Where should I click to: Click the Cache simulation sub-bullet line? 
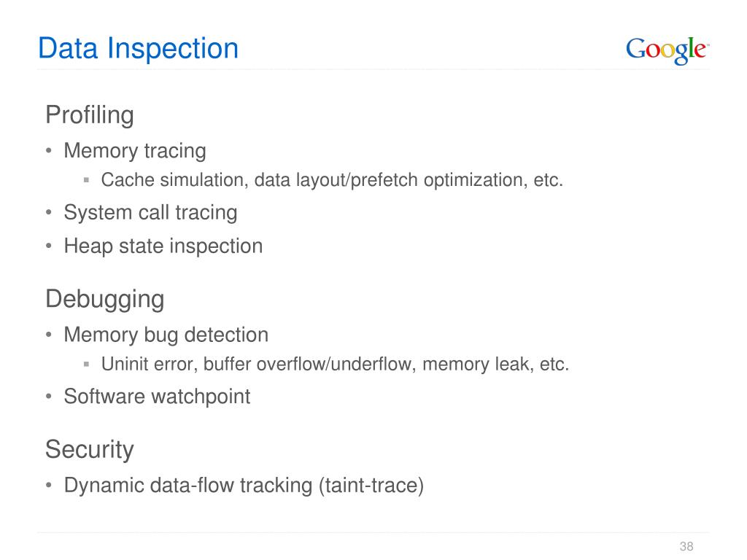[332, 181]
